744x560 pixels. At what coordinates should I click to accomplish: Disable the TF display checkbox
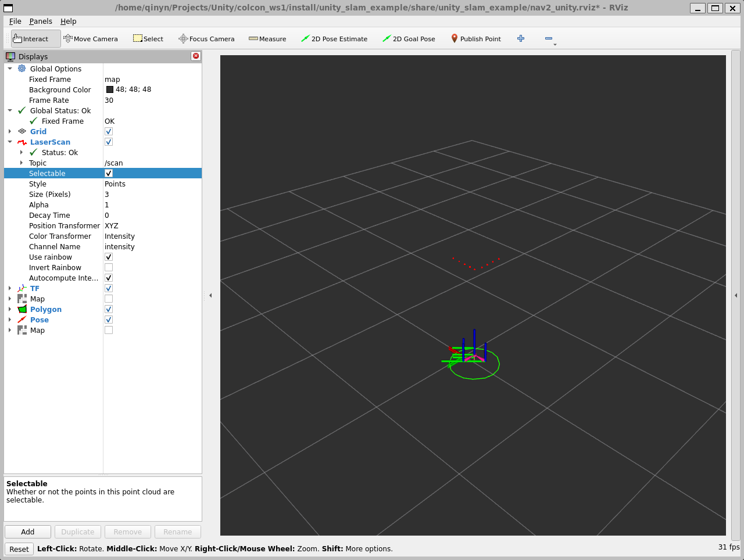pos(109,288)
